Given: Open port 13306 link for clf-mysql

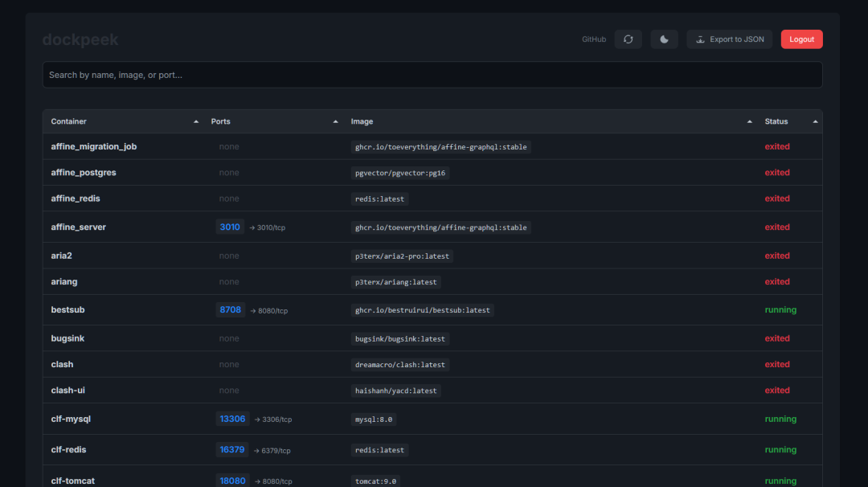Looking at the screenshot, I should tap(232, 419).
